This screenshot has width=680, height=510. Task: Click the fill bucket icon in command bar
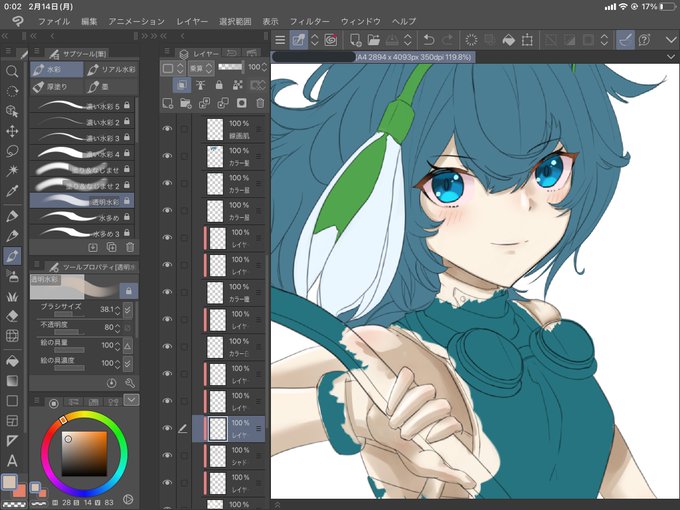tap(508, 40)
